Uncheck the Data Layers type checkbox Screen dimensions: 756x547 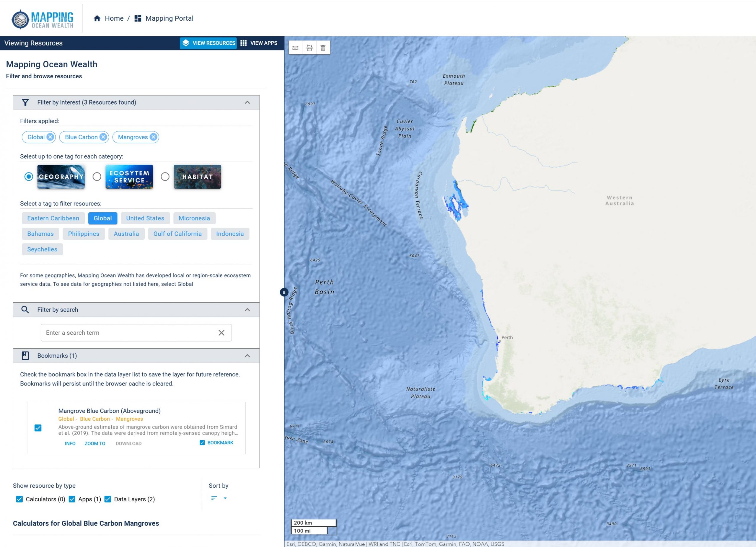[108, 499]
